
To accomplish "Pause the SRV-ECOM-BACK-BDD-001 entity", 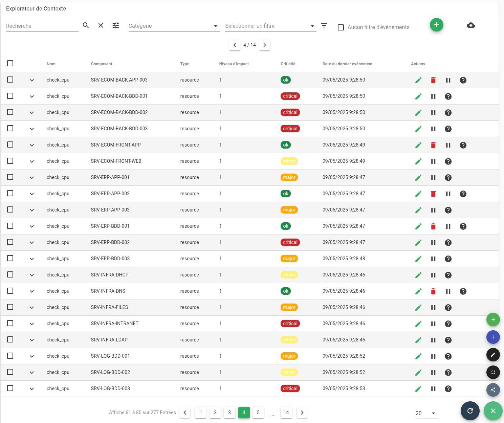I will [433, 96].
